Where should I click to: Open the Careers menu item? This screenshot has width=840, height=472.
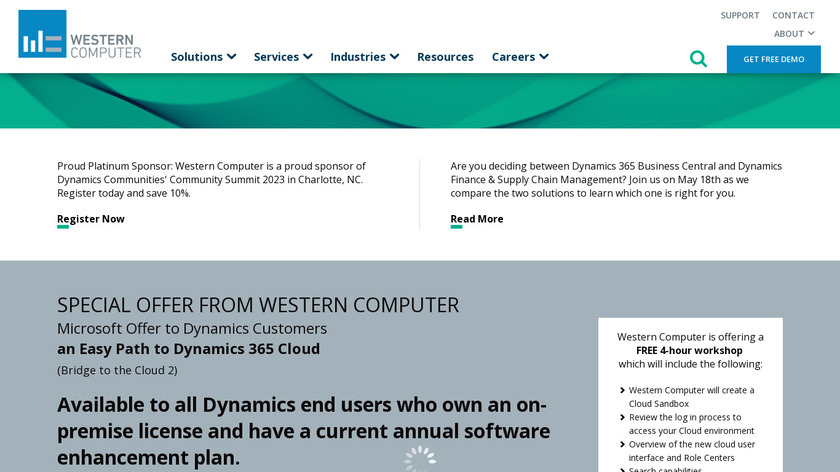[513, 57]
